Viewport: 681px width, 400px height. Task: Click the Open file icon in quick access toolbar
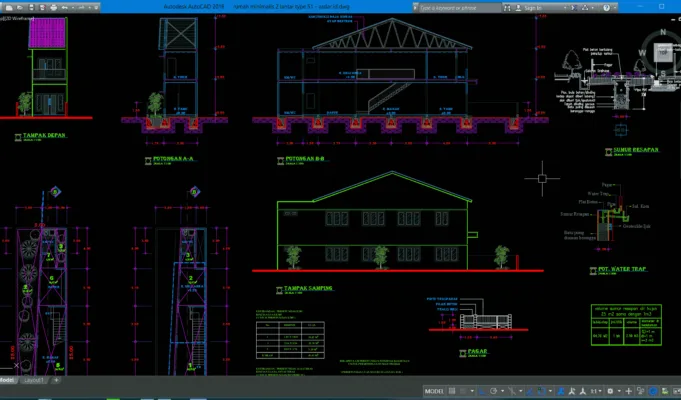coord(20,8)
